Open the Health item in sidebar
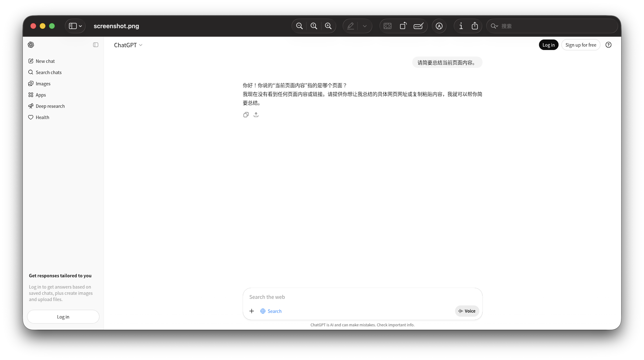Viewport: 644px width, 360px height. click(43, 117)
